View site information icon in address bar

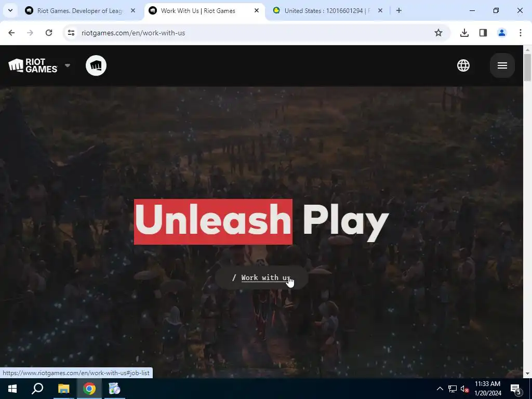(x=71, y=33)
